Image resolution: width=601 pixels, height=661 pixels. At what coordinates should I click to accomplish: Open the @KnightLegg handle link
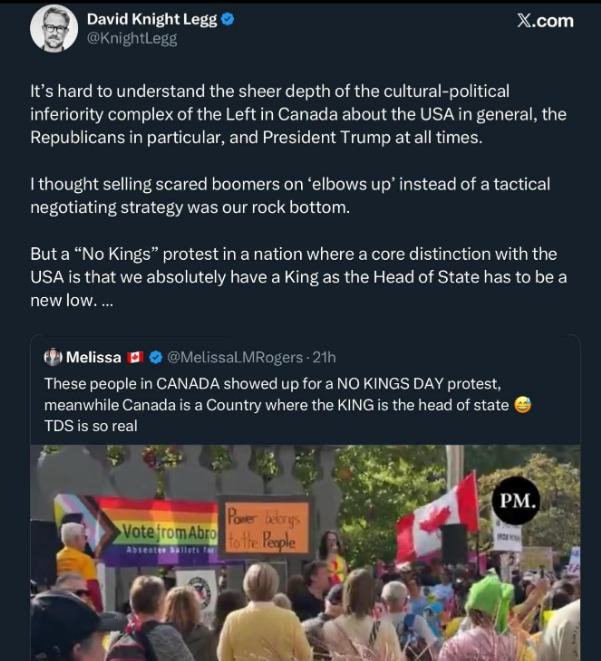point(131,39)
